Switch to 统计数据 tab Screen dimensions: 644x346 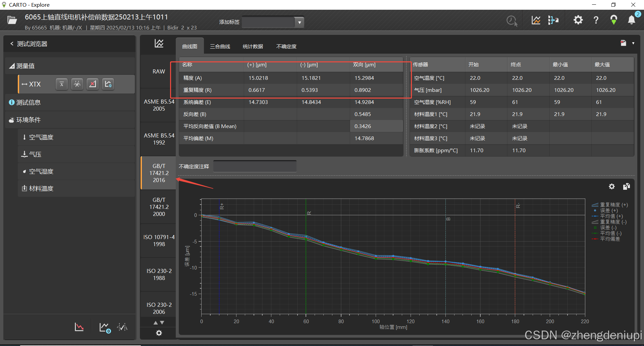coord(253,46)
